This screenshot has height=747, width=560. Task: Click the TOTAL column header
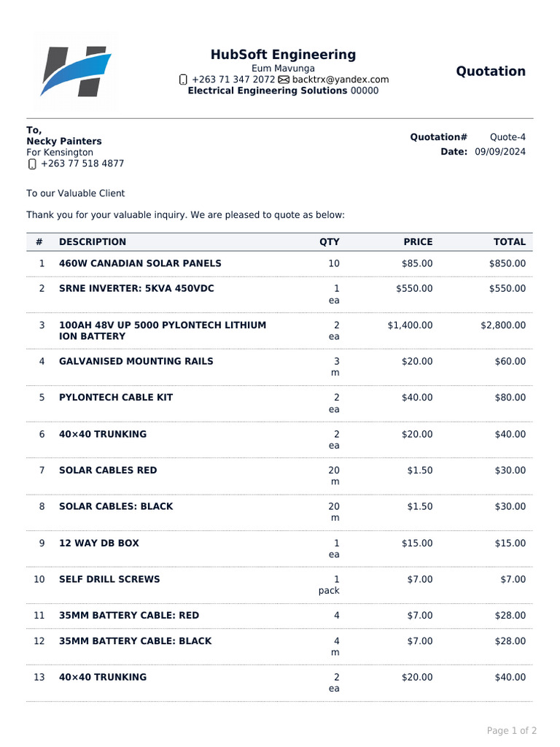[508, 242]
